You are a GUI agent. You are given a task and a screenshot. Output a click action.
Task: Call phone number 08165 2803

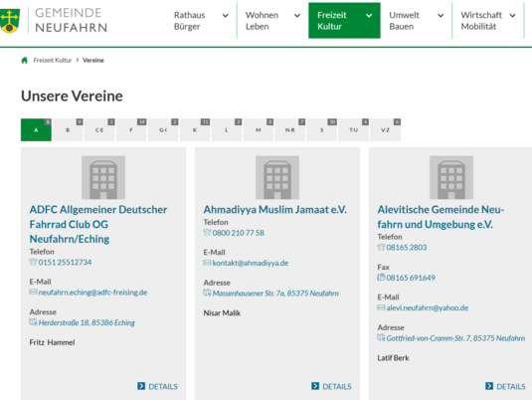click(407, 247)
